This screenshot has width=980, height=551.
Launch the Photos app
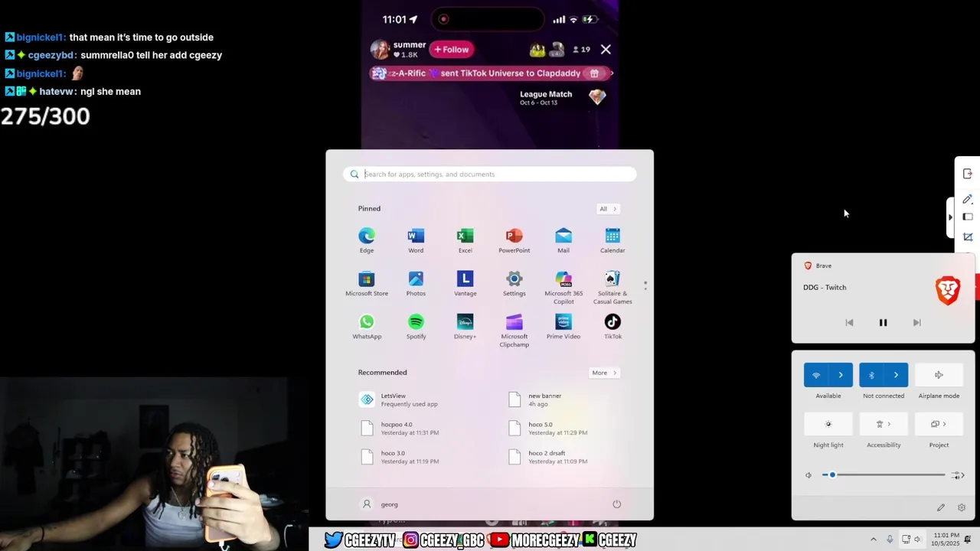pyautogui.click(x=416, y=283)
